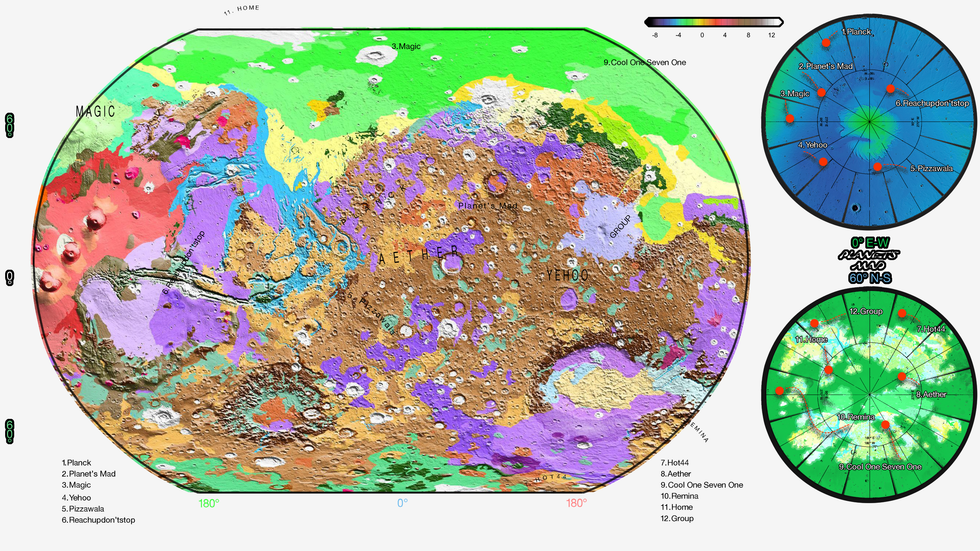This screenshot has width=980, height=551.
Task: Click the Planet's Mad label on the main map
Action: point(483,205)
